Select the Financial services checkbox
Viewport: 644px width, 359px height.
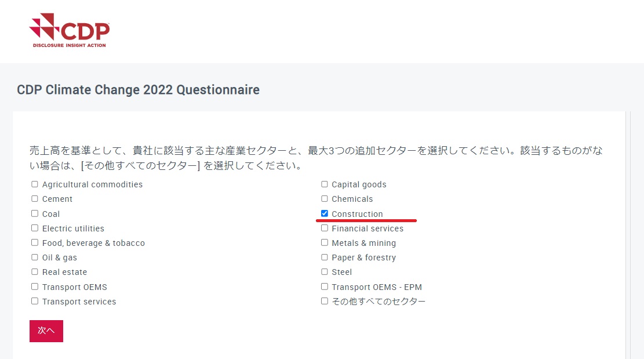click(325, 229)
